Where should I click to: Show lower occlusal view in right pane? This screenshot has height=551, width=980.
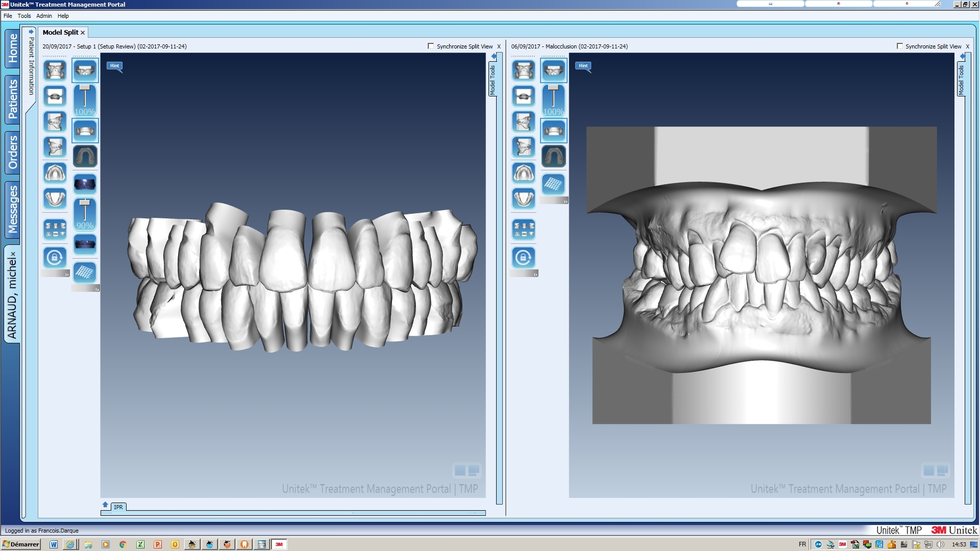coord(523,198)
